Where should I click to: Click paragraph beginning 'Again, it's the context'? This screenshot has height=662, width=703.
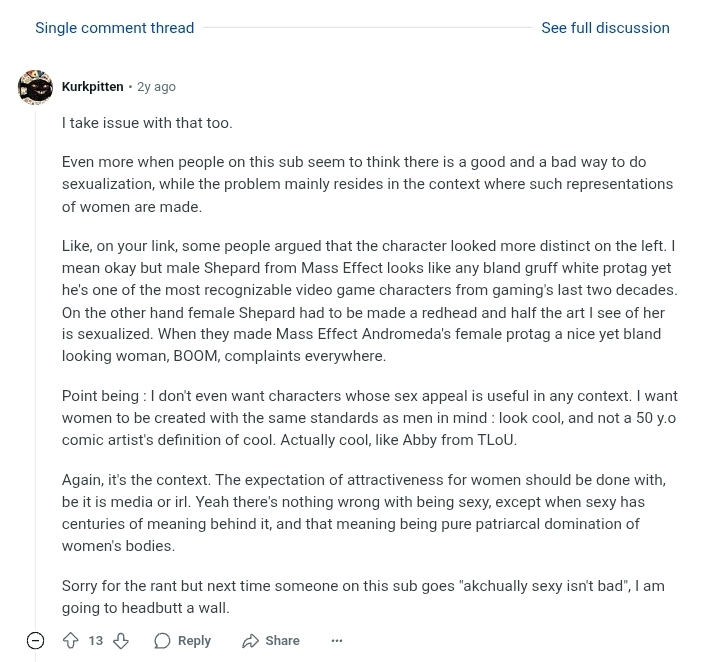(364, 513)
